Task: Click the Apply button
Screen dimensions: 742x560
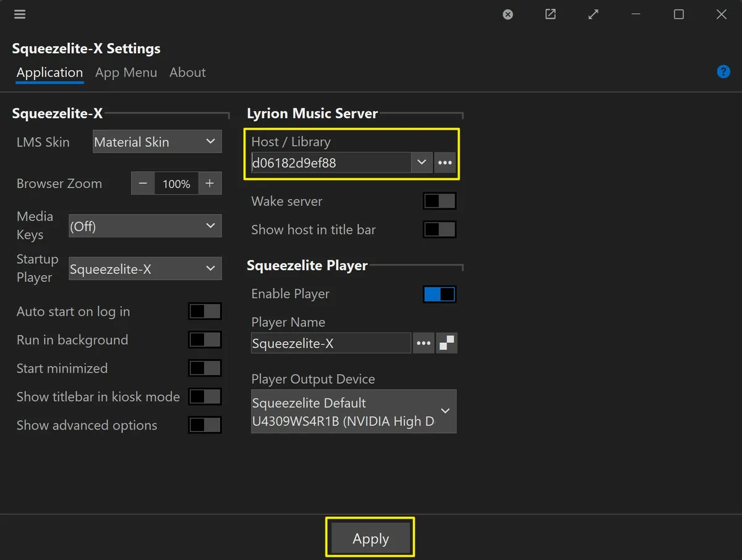Action: pos(370,538)
